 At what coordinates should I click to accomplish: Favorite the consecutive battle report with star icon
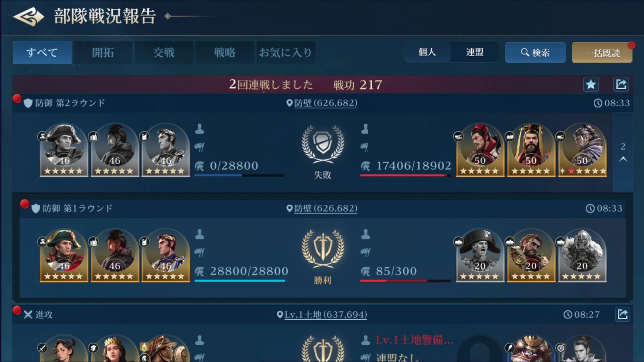pos(591,84)
